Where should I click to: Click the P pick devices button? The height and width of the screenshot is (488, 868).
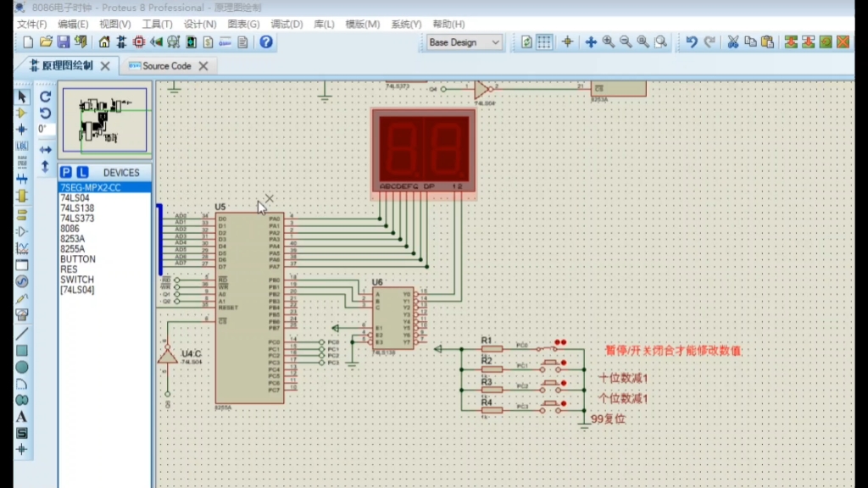click(x=66, y=172)
